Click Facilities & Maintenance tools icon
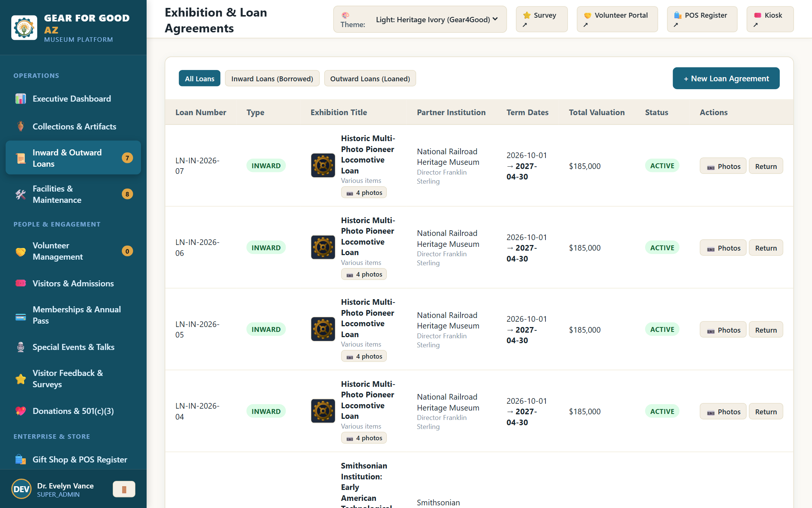 [21, 194]
